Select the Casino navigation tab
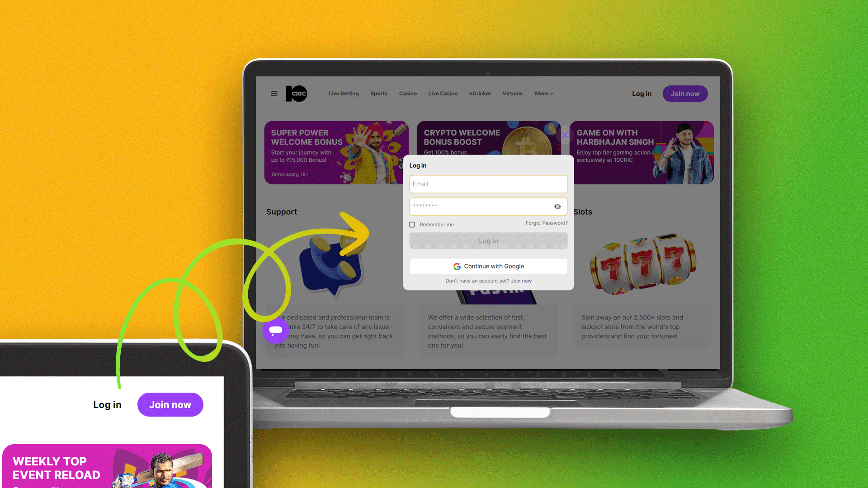Image resolution: width=868 pixels, height=488 pixels. pos(408,94)
